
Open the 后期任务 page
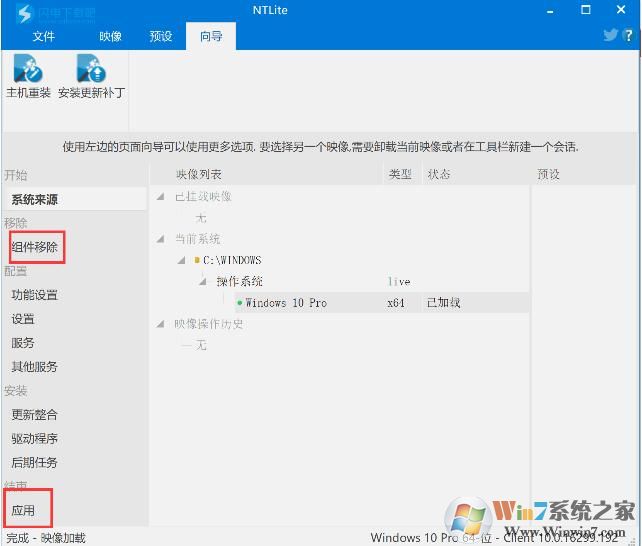pyautogui.click(x=35, y=462)
